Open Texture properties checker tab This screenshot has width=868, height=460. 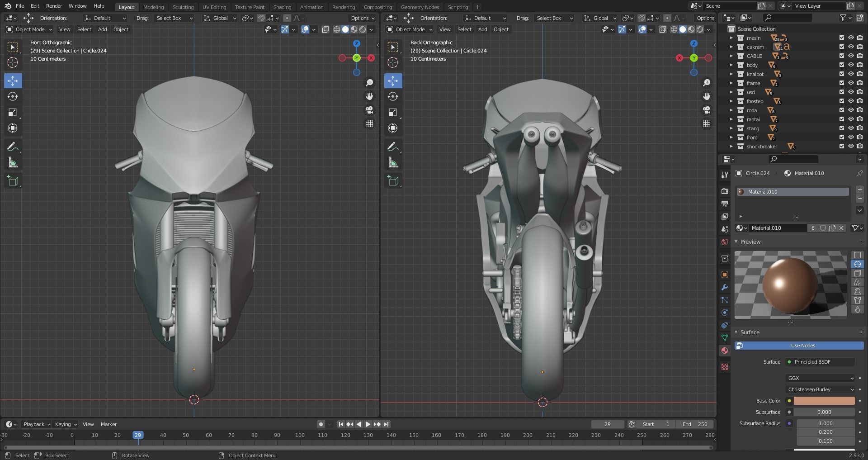(725, 367)
